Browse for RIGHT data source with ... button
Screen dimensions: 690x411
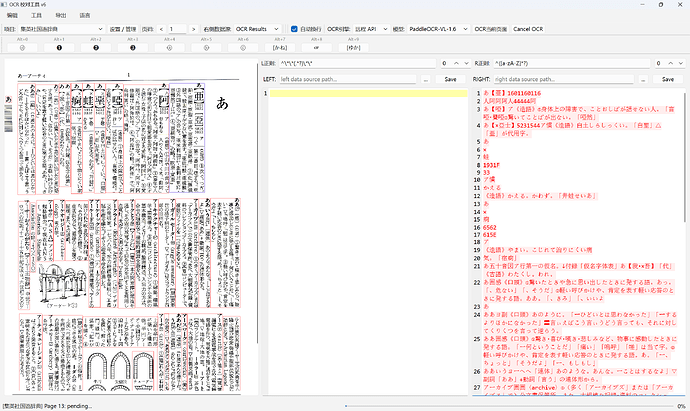click(643, 79)
